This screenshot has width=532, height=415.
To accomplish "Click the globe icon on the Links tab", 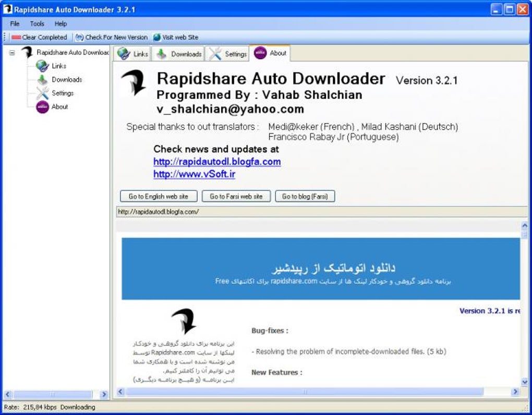I will [x=124, y=54].
